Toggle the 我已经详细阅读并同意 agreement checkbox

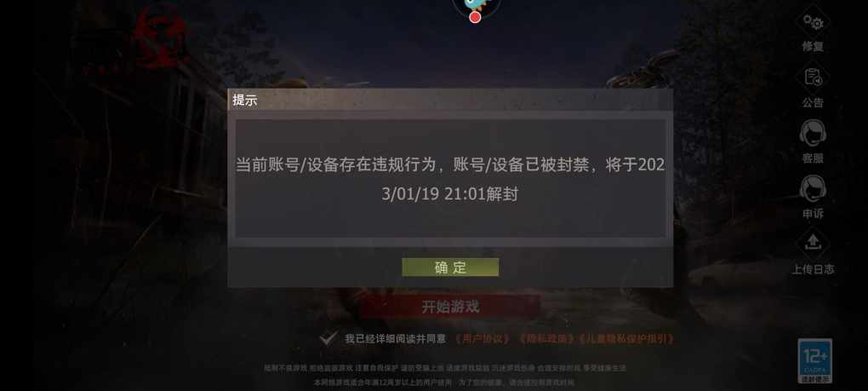(x=328, y=338)
